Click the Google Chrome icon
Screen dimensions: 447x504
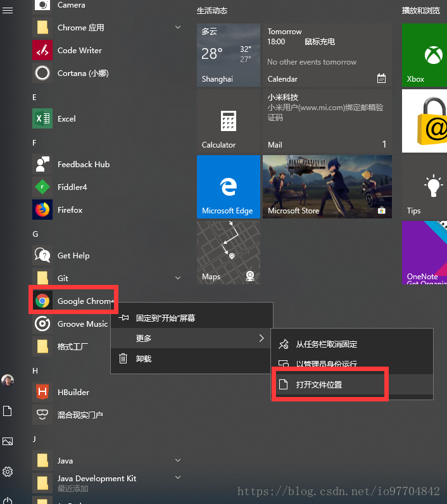coord(42,301)
